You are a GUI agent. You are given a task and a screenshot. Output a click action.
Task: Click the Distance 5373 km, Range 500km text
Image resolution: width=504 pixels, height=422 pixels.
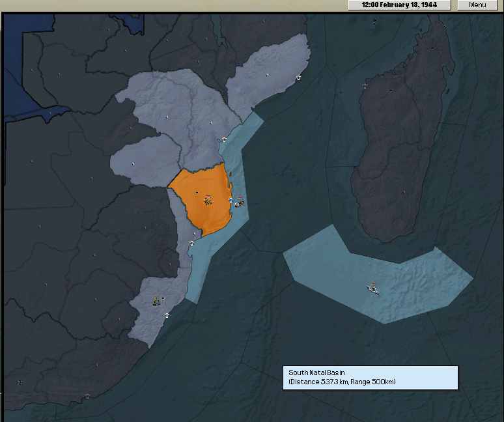pos(342,382)
